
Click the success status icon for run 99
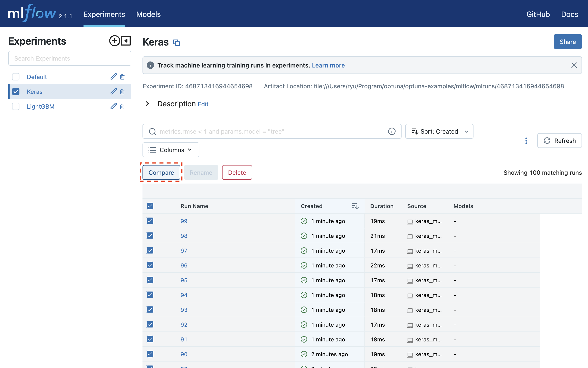click(x=304, y=221)
